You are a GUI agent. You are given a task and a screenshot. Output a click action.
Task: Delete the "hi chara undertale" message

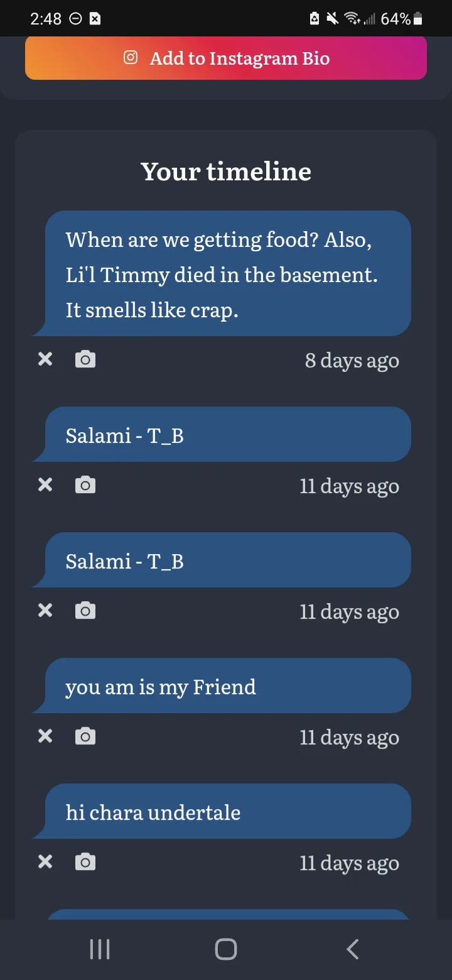coord(45,862)
